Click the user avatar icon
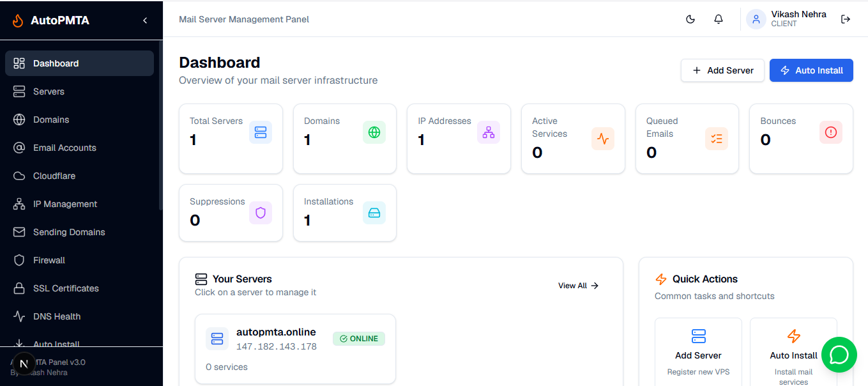Viewport: 868px width, 386px height. tap(756, 19)
